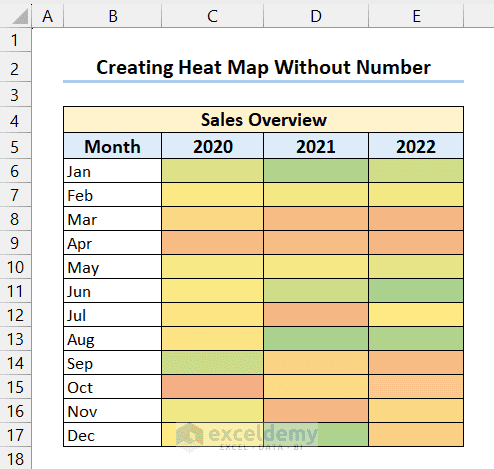The height and width of the screenshot is (469, 494).
Task: Click the Jul 2021 orange heat map cell
Action: [316, 315]
